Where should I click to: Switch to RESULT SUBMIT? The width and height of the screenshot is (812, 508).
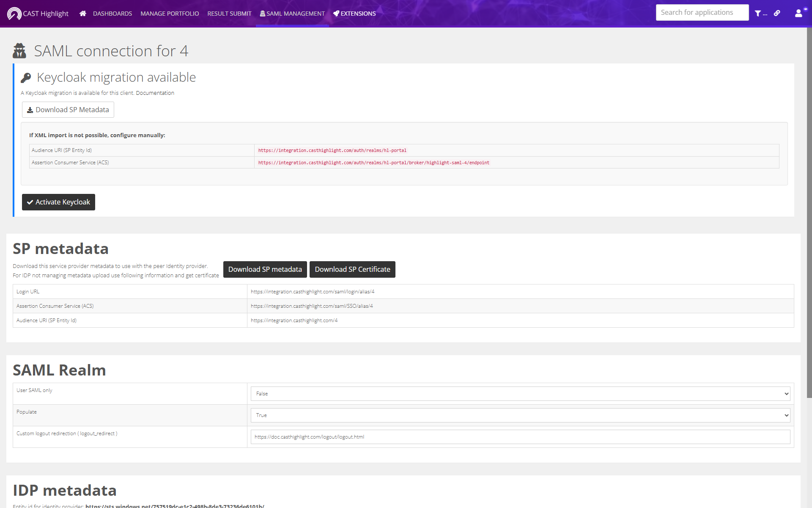[229, 14]
